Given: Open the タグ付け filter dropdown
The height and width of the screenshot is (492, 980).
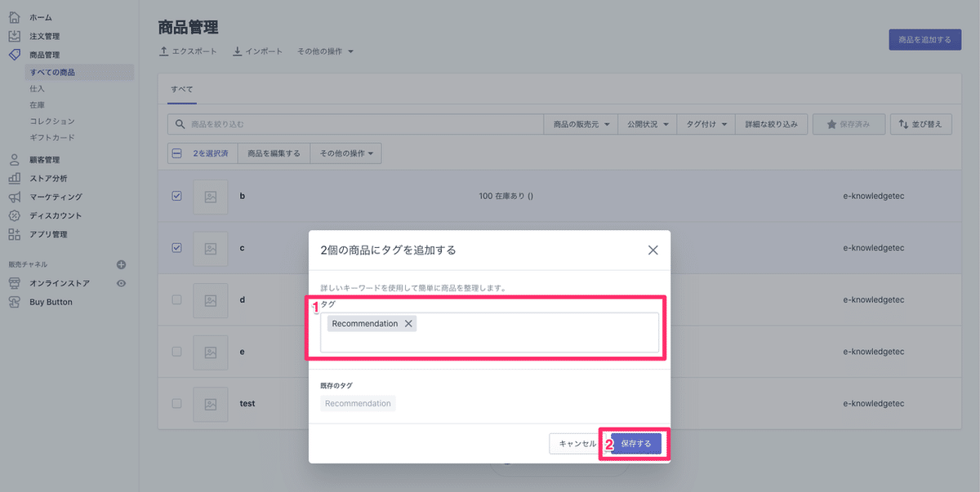Looking at the screenshot, I should tap(706, 125).
